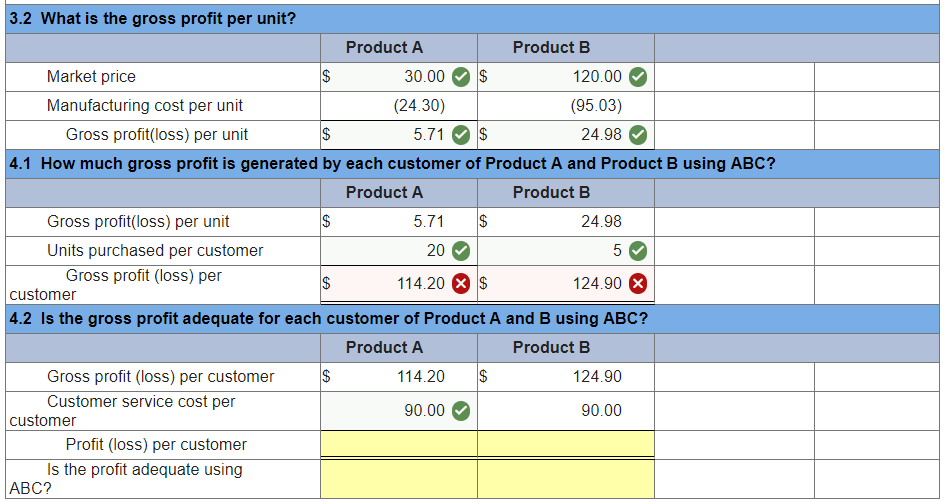Viewport: 944px width, 502px height.
Task: Click heading 4.2 'Is the gross profit adequate'
Action: [x=329, y=319]
